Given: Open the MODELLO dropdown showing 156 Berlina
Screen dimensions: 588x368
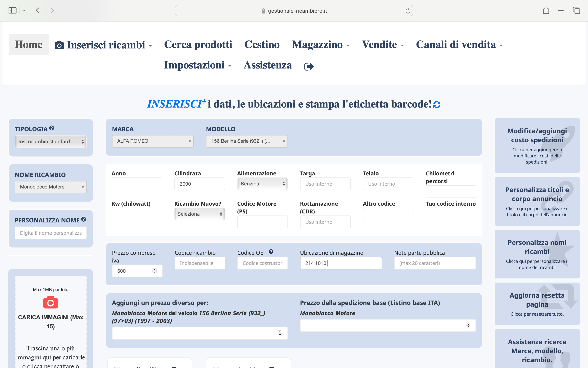Looking at the screenshot, I should point(247,141).
